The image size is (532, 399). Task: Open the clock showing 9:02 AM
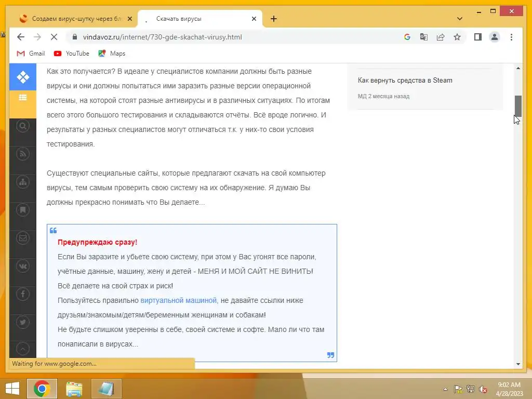click(509, 389)
